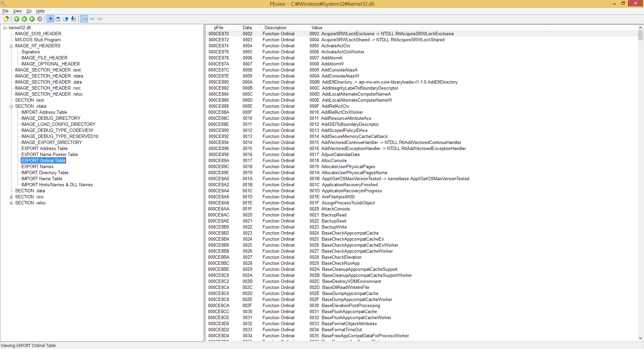Select IMAGE_DEBUG_TYPE_RESERVED10 item
Viewport: 644px width, 349px height.
pos(60,137)
